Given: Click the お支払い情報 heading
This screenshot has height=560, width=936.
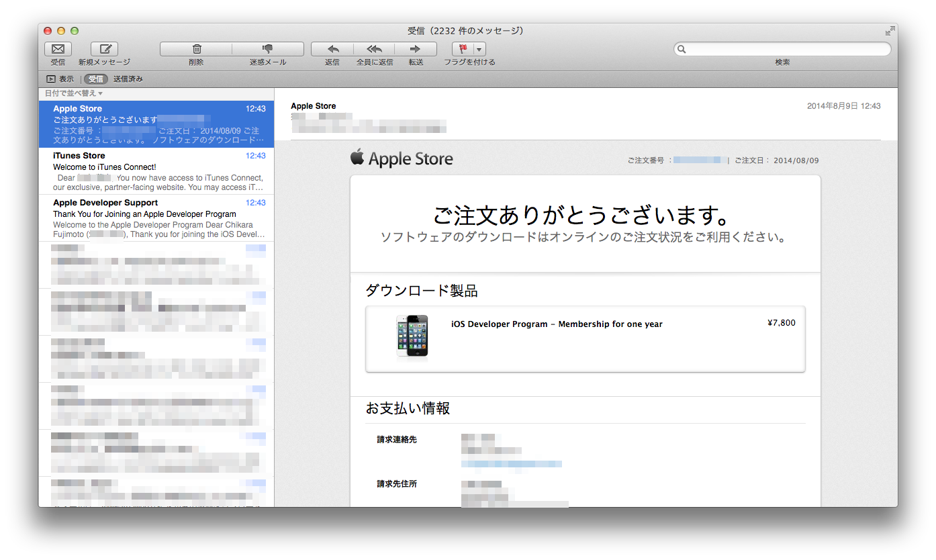Looking at the screenshot, I should pyautogui.click(x=408, y=408).
